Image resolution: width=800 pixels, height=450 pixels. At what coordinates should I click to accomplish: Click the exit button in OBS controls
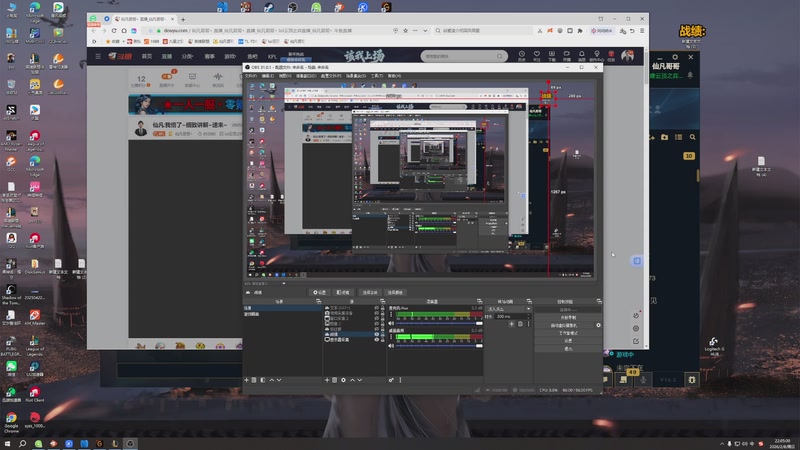pyautogui.click(x=567, y=348)
